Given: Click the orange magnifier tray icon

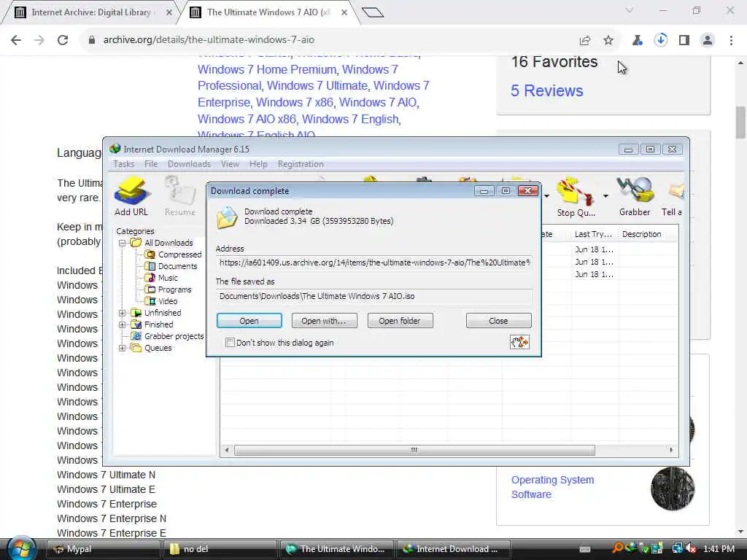Looking at the screenshot, I should tap(618, 548).
